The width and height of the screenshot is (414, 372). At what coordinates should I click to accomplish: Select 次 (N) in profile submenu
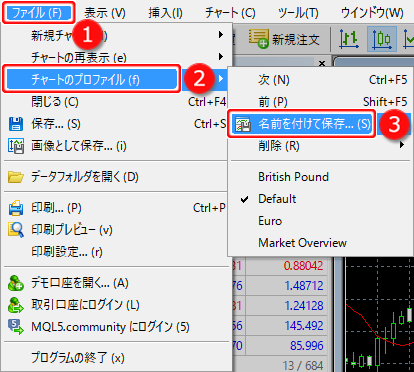click(321, 80)
